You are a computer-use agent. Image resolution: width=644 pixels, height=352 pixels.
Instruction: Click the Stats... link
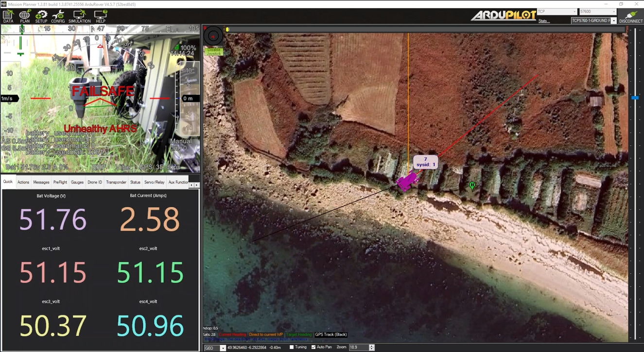tap(543, 21)
